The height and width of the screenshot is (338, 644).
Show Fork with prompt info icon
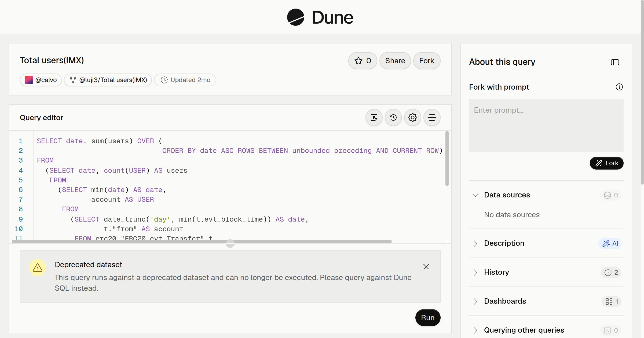pos(619,87)
